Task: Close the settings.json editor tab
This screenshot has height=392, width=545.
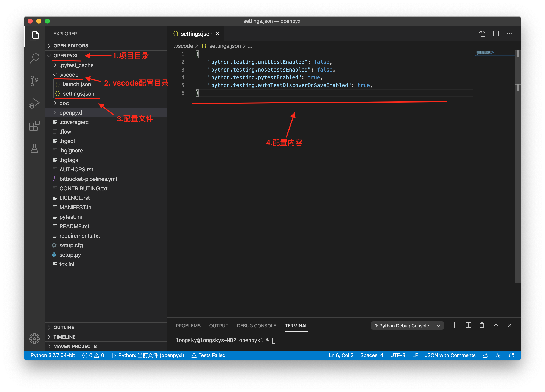Action: pyautogui.click(x=218, y=34)
